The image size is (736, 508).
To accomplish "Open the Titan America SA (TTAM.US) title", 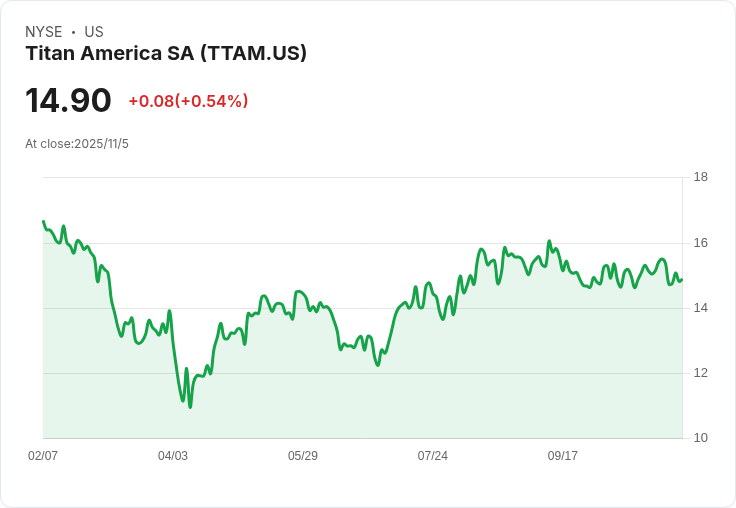I will tap(166, 54).
